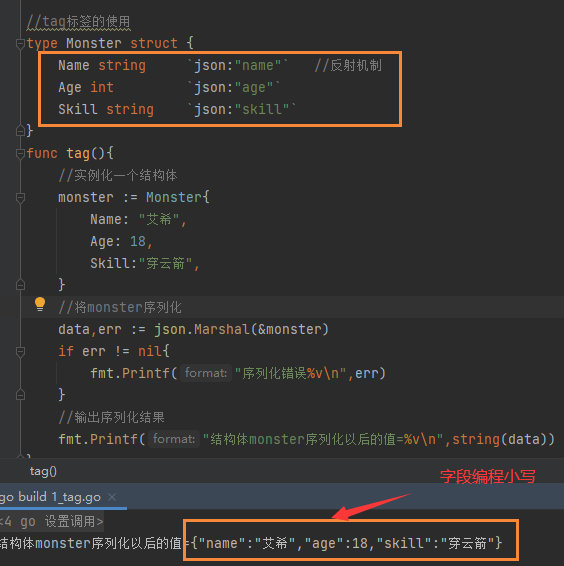Click the underlined //tag标签的使用 comment
Viewport: 564px width, 566px height.
(78, 22)
